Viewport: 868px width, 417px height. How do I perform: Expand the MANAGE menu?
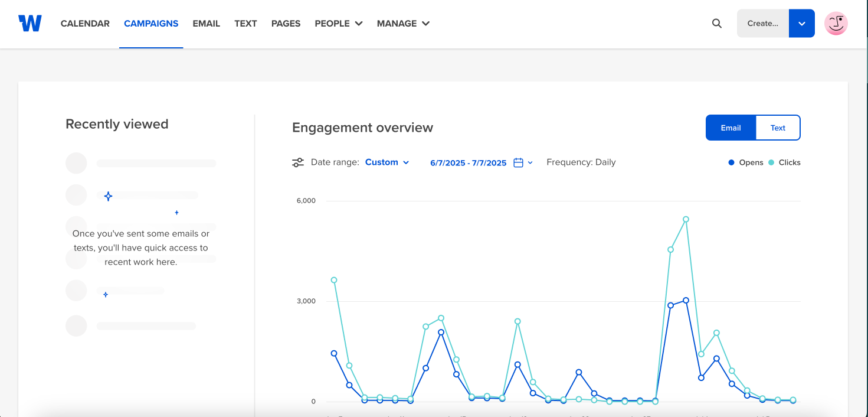pos(404,24)
